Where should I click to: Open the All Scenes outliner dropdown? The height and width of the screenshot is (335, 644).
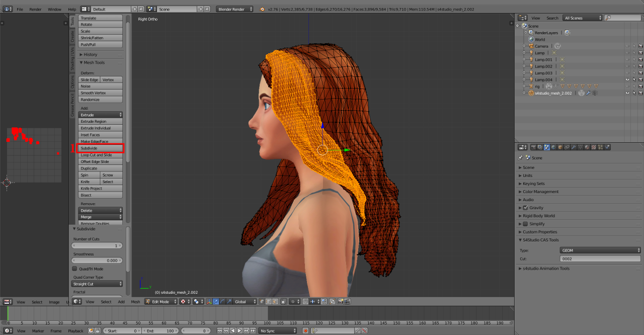[x=582, y=18]
